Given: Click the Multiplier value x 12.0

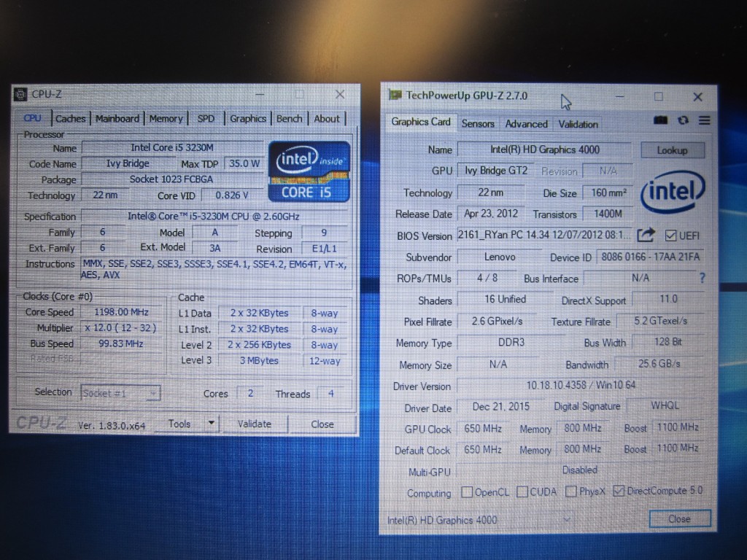Looking at the screenshot, I should click(121, 327).
